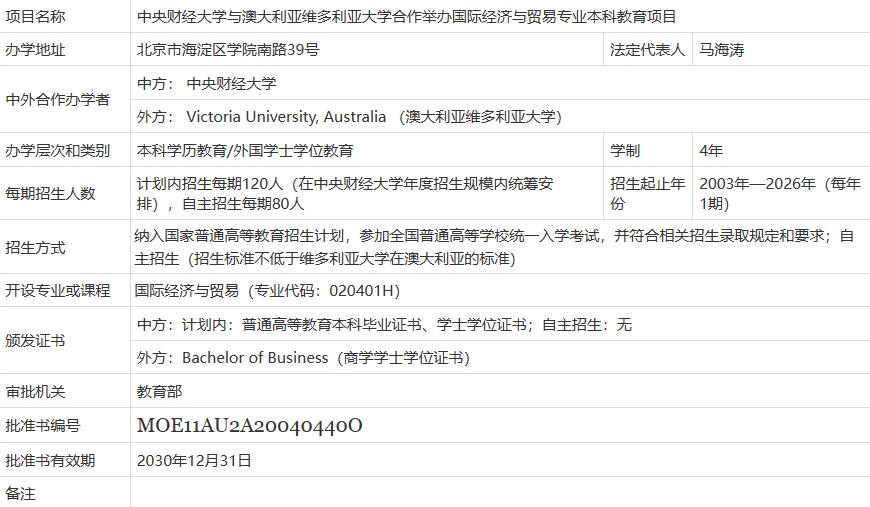Image resolution: width=870 pixels, height=507 pixels.
Task: Select the 办学地址 label
Action: click(36, 50)
